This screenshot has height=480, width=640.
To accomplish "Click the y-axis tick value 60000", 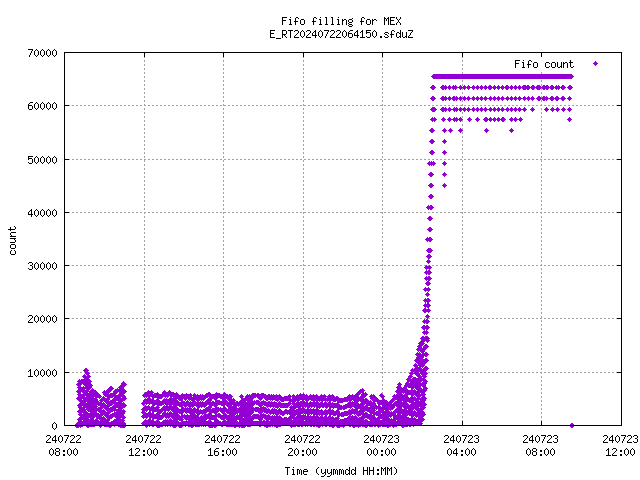I will 42,107.
